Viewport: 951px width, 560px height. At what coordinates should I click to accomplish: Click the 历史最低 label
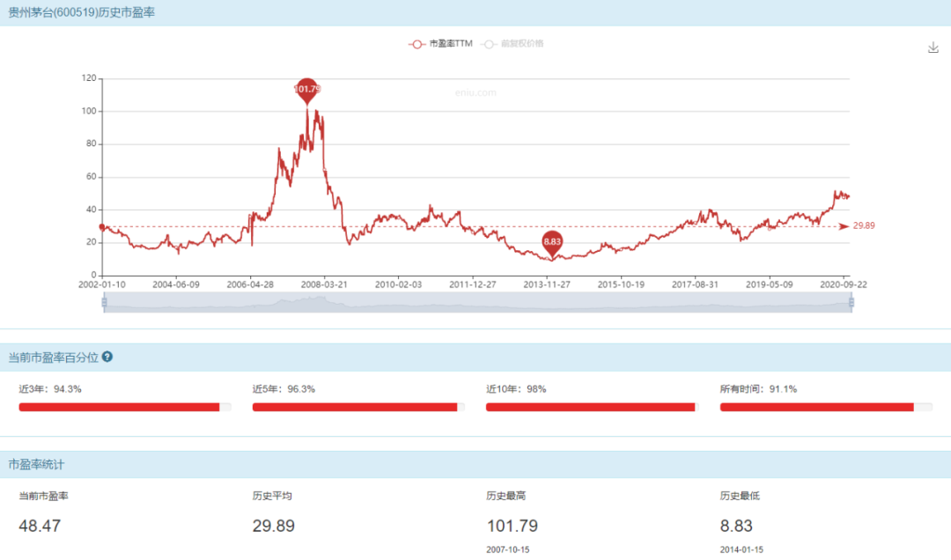click(740, 496)
